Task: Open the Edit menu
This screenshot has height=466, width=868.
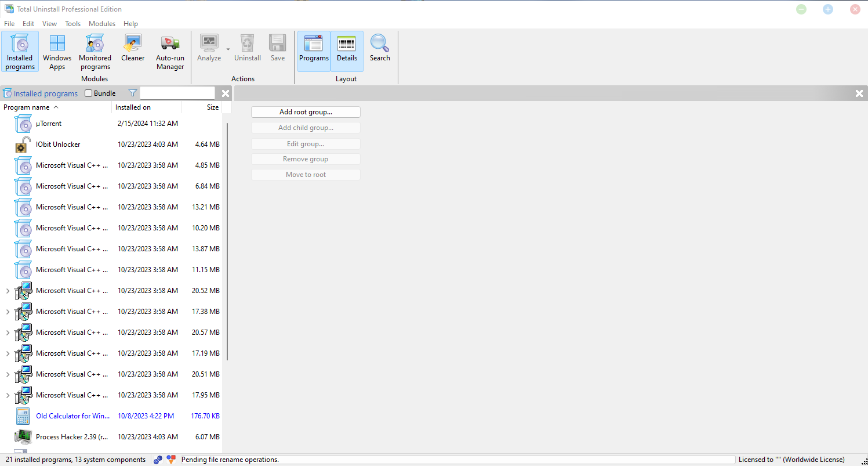Action: (28, 24)
